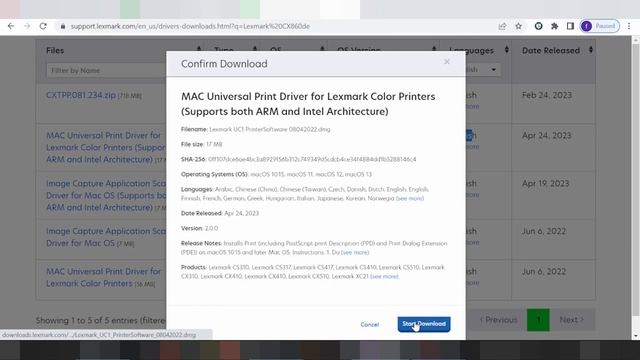
Task: Open the Languages filter dropdown
Action: pos(483,69)
